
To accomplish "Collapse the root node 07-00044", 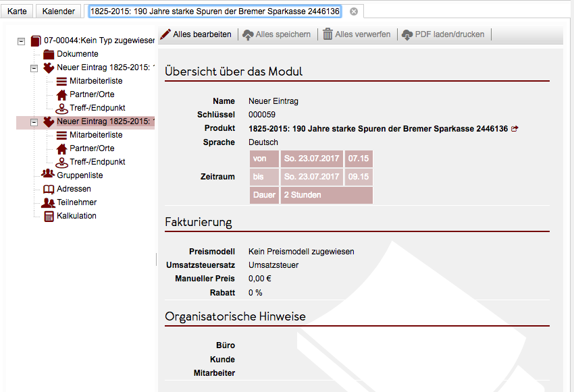I will pos(21,40).
